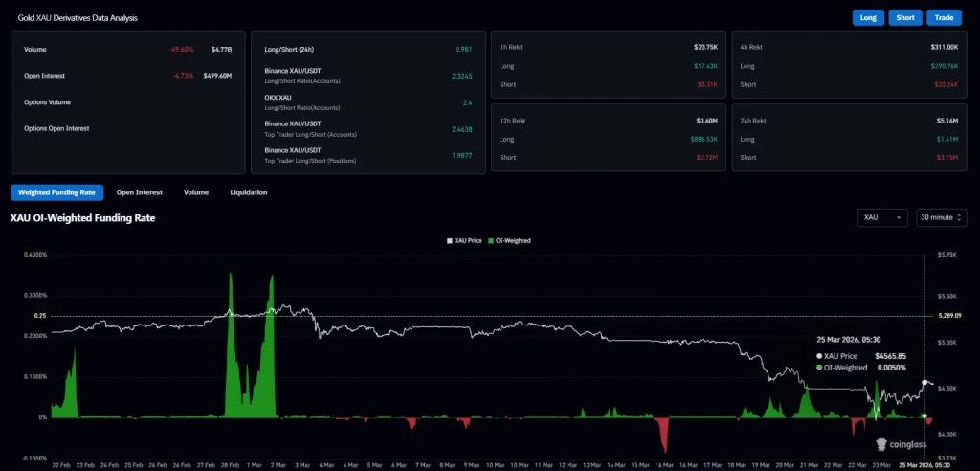The width and height of the screenshot is (980, 471).
Task: Click top trader accounts ratio 2.4638
Action: 462,129
